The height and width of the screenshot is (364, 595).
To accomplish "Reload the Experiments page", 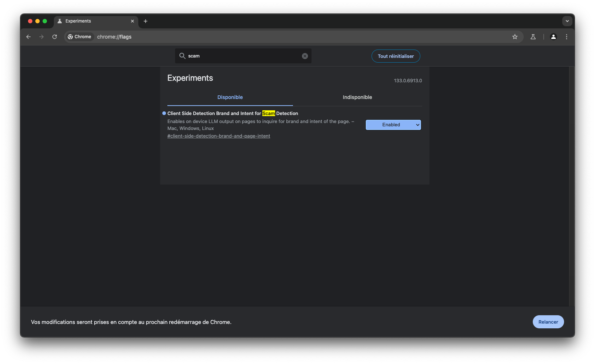I will click(x=55, y=37).
